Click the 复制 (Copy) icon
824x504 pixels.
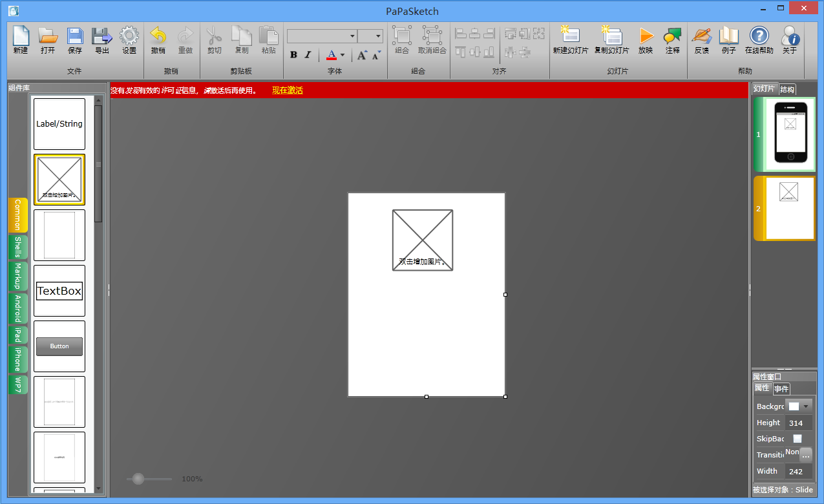click(x=242, y=36)
